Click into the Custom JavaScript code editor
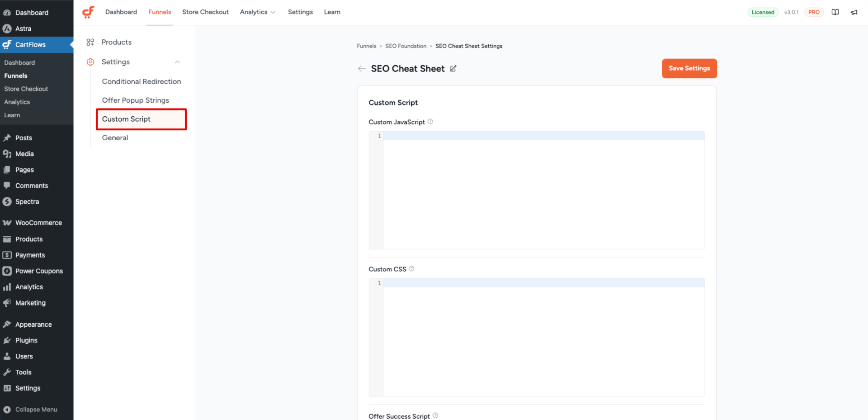Image resolution: width=868 pixels, height=420 pixels. 537,190
